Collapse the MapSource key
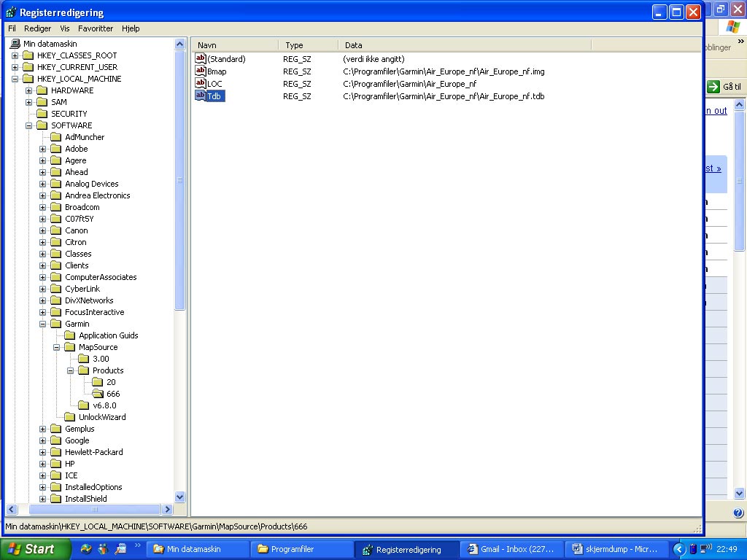This screenshot has width=747, height=560. click(56, 347)
